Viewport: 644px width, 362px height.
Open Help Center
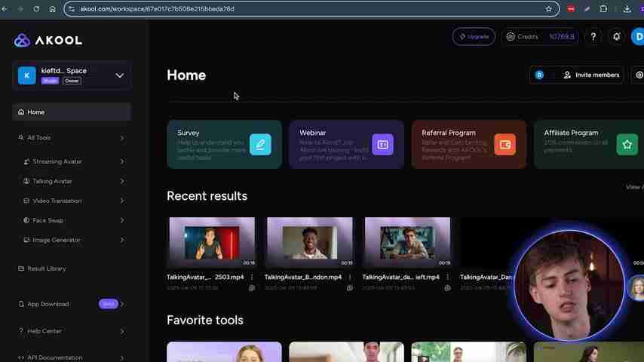(x=44, y=331)
